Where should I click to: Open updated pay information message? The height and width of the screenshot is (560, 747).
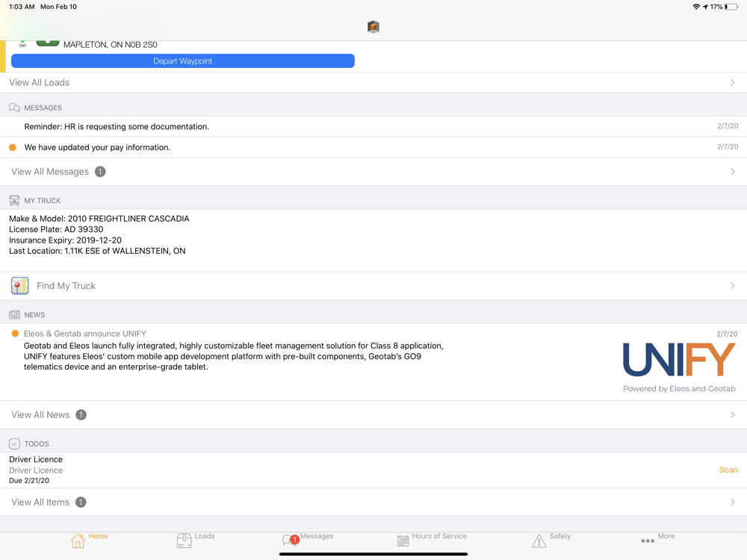373,147
